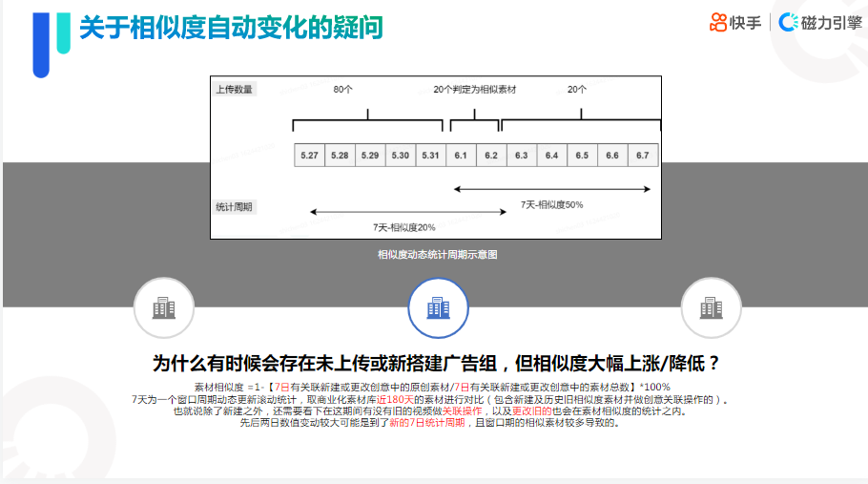868x484 pixels.
Task: Click the 素材相似度 formula line
Action: (x=432, y=387)
